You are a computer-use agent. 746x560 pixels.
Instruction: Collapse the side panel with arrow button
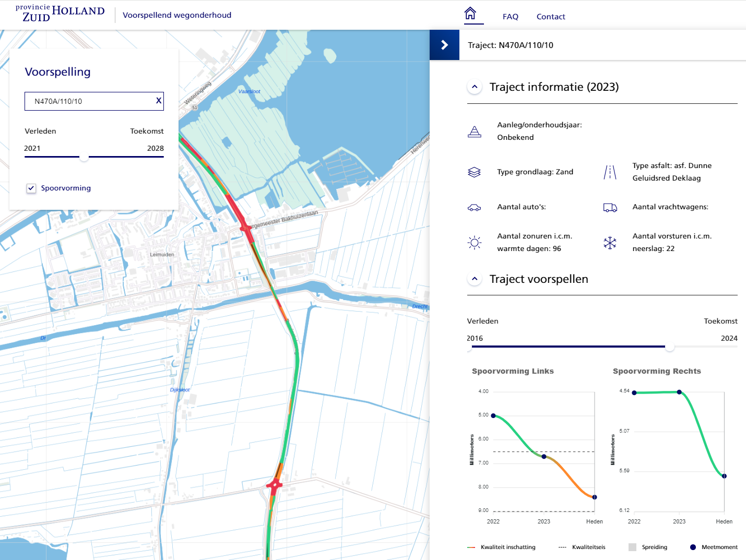pos(444,45)
